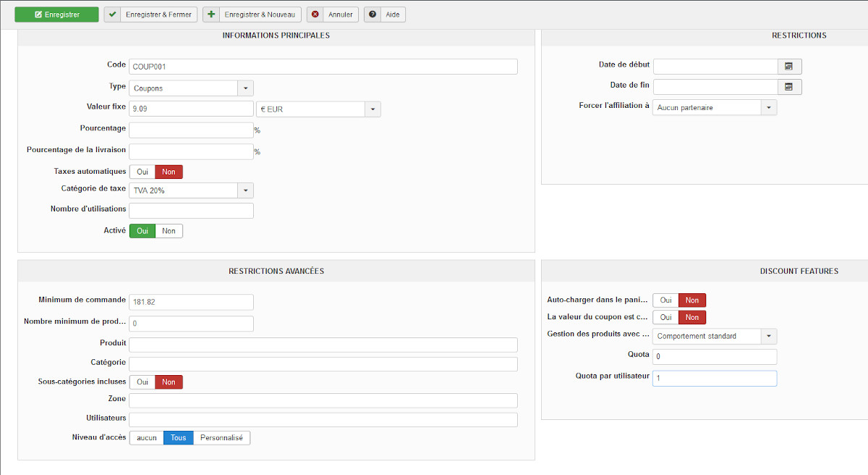Expand the Type dropdown showing Coupons

point(245,88)
